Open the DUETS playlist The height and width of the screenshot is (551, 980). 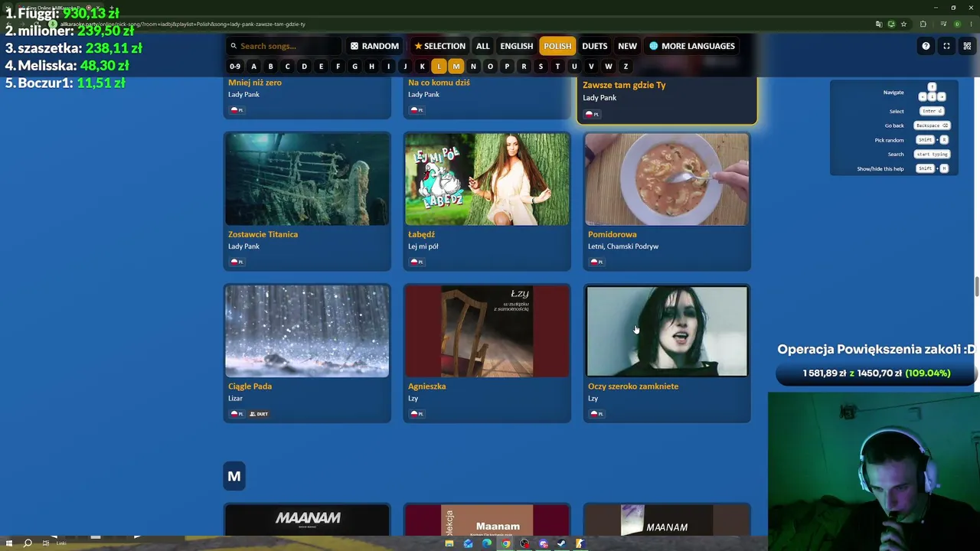point(594,46)
